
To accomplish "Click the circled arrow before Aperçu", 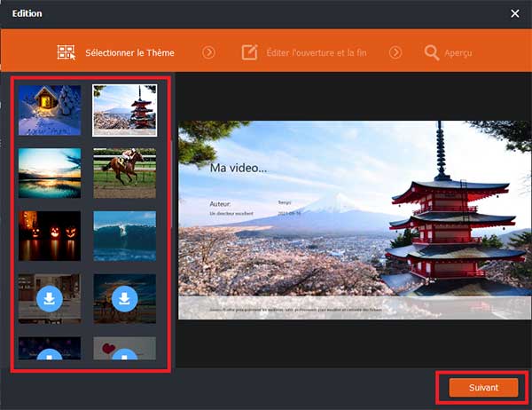I will click(x=395, y=52).
